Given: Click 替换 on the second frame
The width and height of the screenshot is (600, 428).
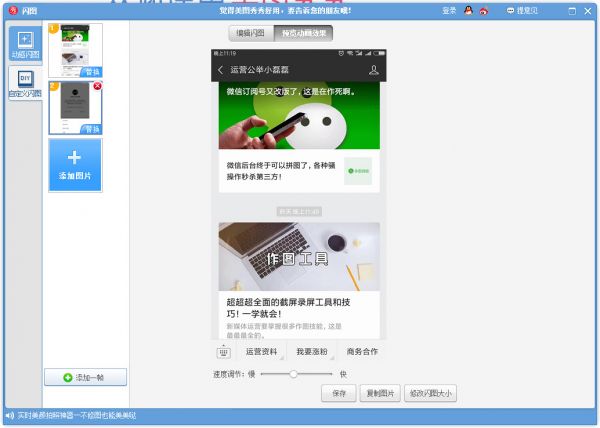Looking at the screenshot, I should tap(91, 129).
